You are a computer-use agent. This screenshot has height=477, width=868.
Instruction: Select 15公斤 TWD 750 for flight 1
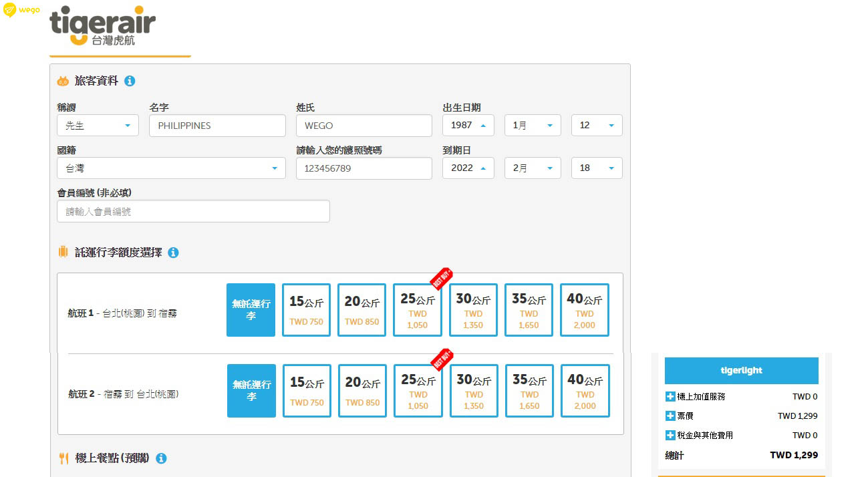pyautogui.click(x=306, y=310)
